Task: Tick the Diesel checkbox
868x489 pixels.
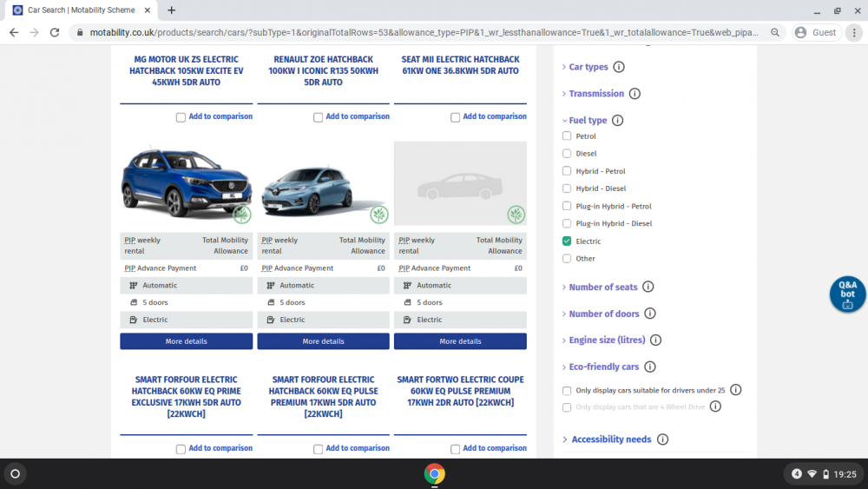Action: 566,154
